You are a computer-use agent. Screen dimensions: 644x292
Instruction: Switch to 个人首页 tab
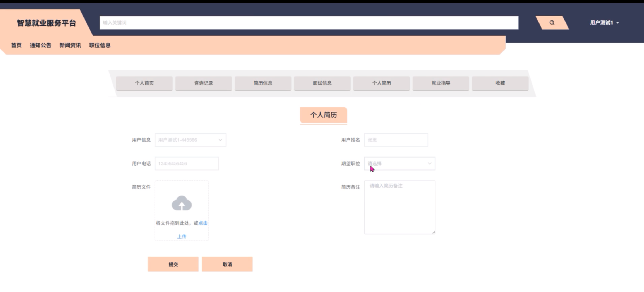[144, 83]
